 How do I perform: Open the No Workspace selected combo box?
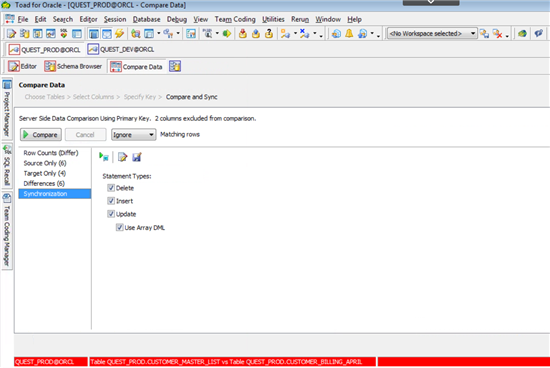point(432,34)
